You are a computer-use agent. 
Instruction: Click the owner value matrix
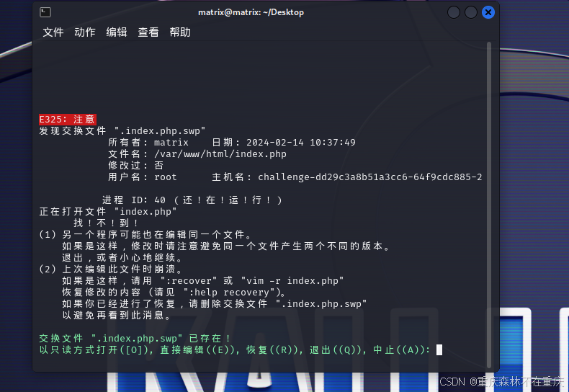click(171, 142)
